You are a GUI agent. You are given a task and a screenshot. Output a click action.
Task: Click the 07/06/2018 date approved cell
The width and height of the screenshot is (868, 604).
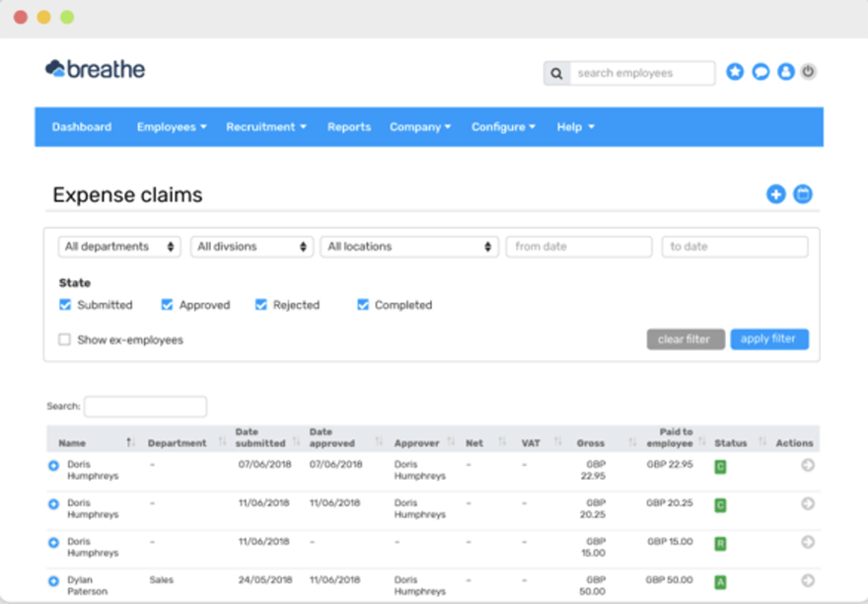tap(336, 465)
